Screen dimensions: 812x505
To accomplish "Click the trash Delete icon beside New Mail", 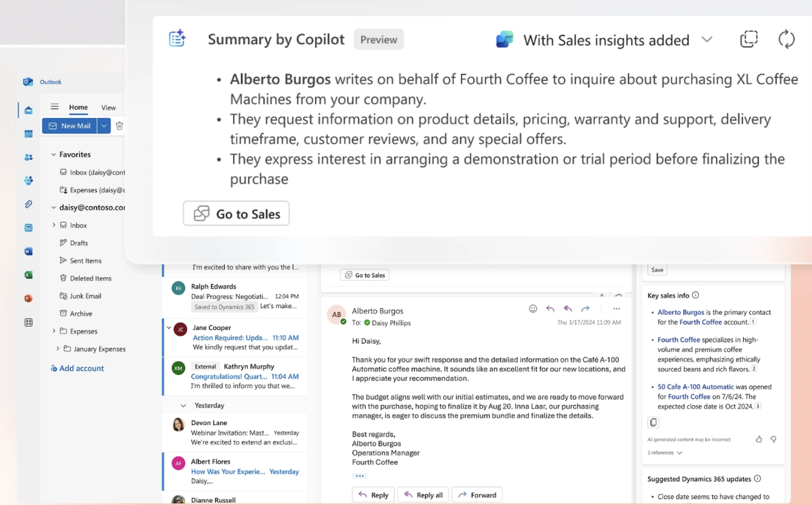I will (119, 126).
